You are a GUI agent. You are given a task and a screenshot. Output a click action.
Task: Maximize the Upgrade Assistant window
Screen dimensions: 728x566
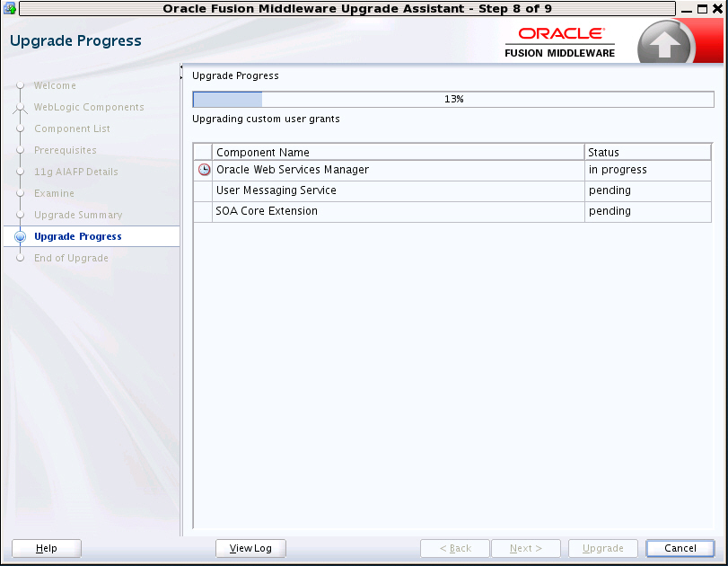703,9
